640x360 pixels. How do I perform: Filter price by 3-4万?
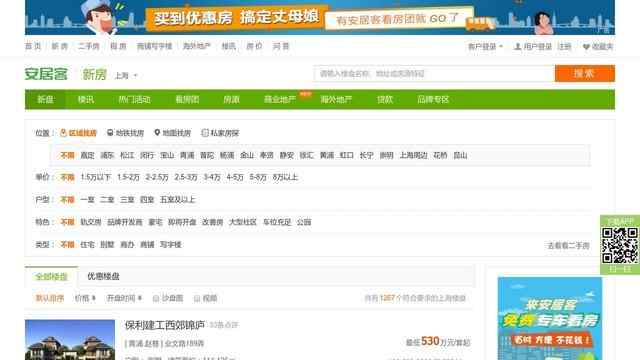[212, 177]
